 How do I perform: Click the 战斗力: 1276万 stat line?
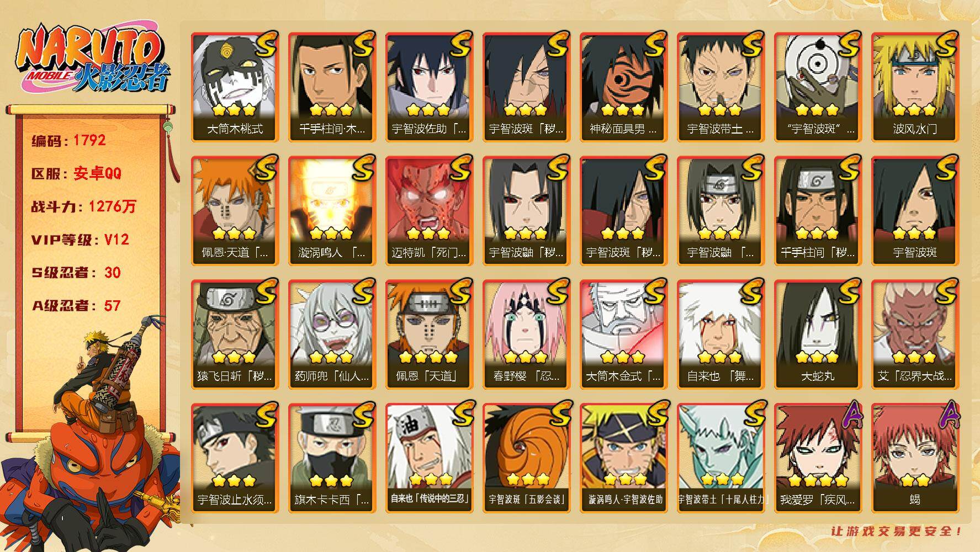click(x=83, y=207)
